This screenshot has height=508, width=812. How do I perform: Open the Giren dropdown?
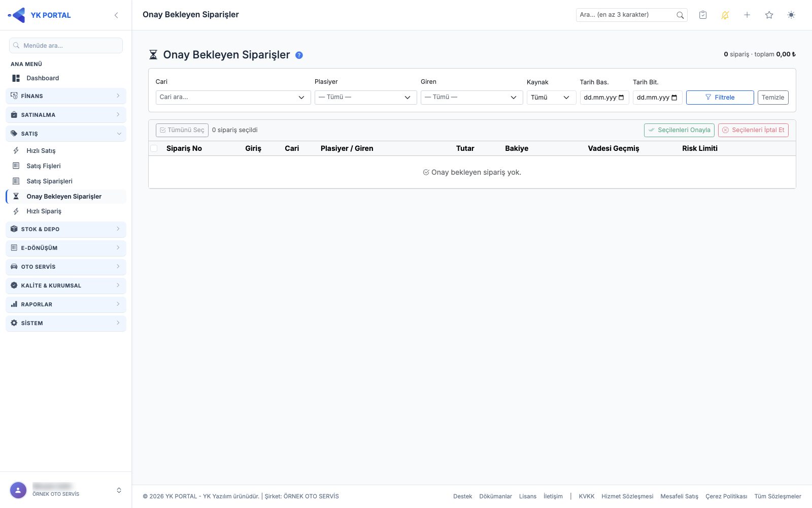click(471, 98)
